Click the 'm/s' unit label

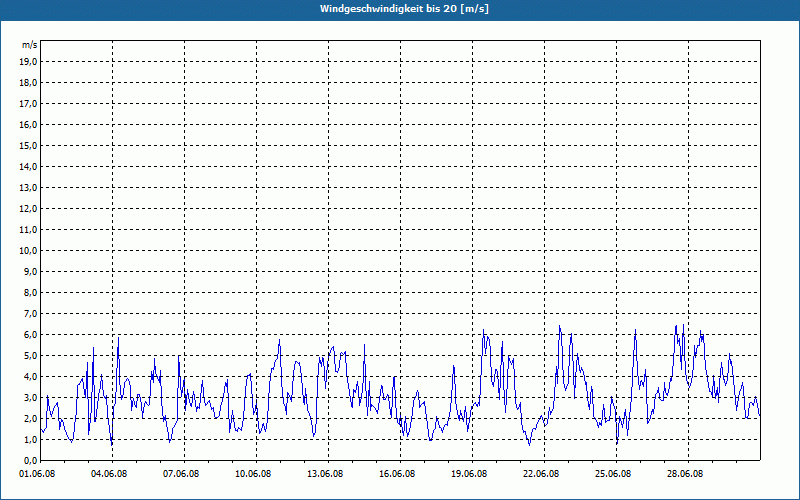(29, 45)
